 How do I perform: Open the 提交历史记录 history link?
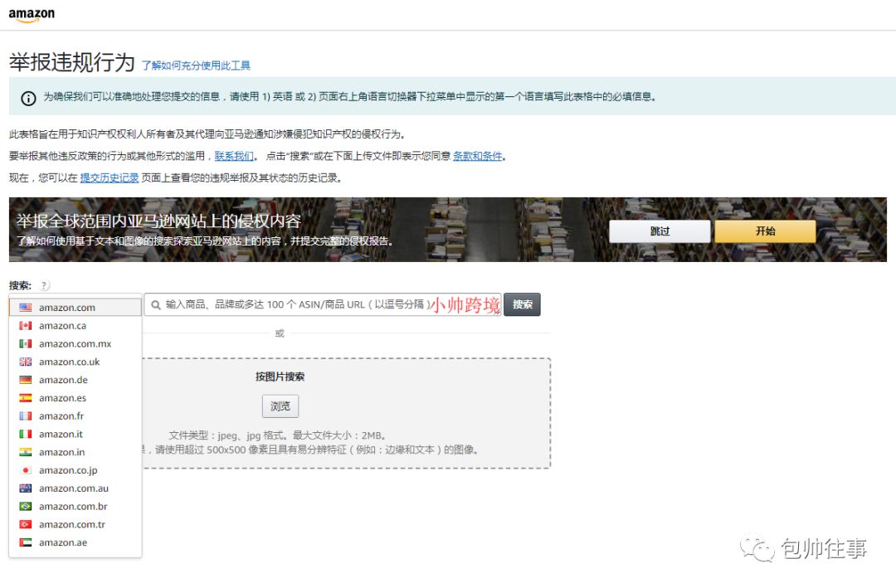[x=110, y=177]
